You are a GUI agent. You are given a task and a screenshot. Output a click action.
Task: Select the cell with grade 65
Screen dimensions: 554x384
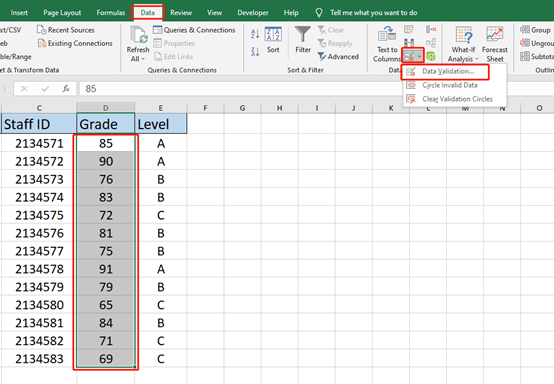tap(106, 305)
